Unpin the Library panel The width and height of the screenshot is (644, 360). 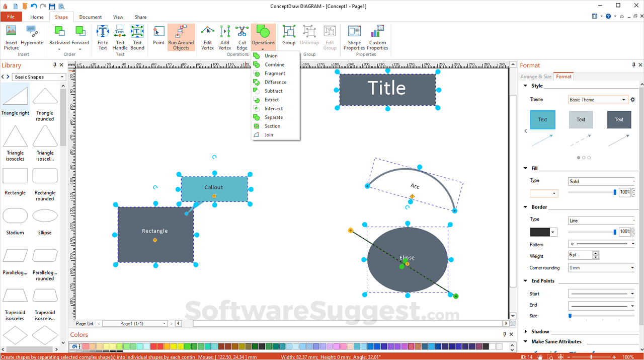(55, 65)
